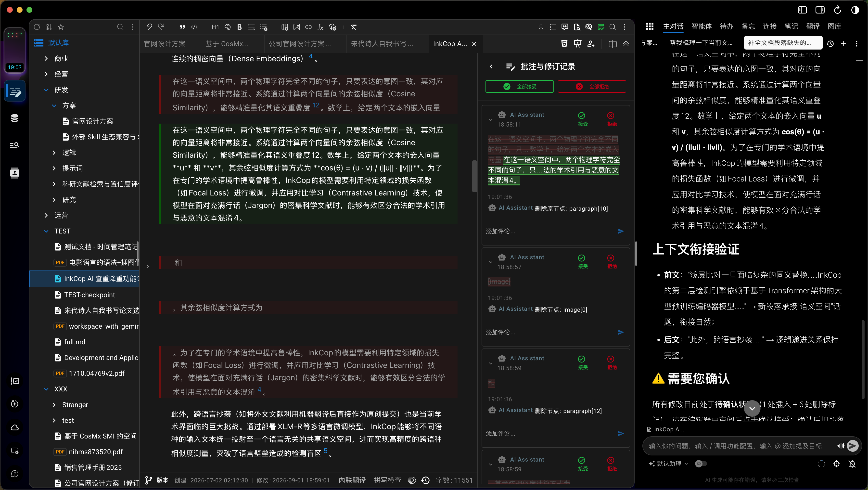Insert an image with the image icon
This screenshot has height=490, width=868.
tap(296, 27)
